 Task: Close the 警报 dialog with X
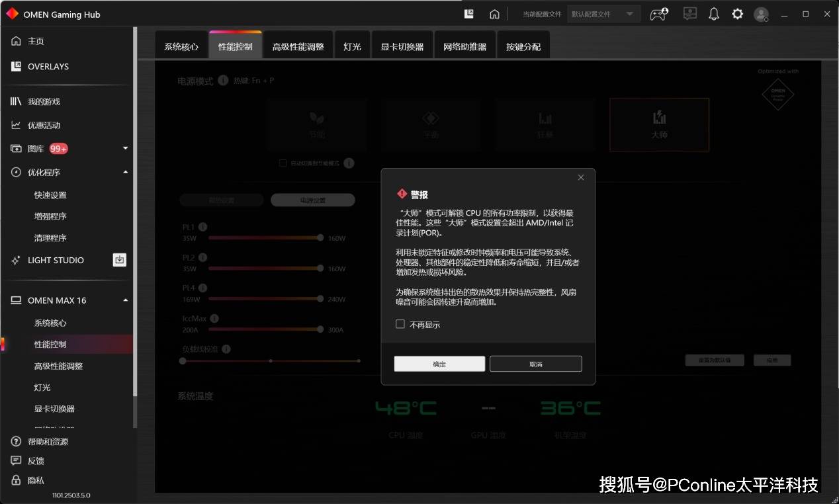click(x=581, y=177)
